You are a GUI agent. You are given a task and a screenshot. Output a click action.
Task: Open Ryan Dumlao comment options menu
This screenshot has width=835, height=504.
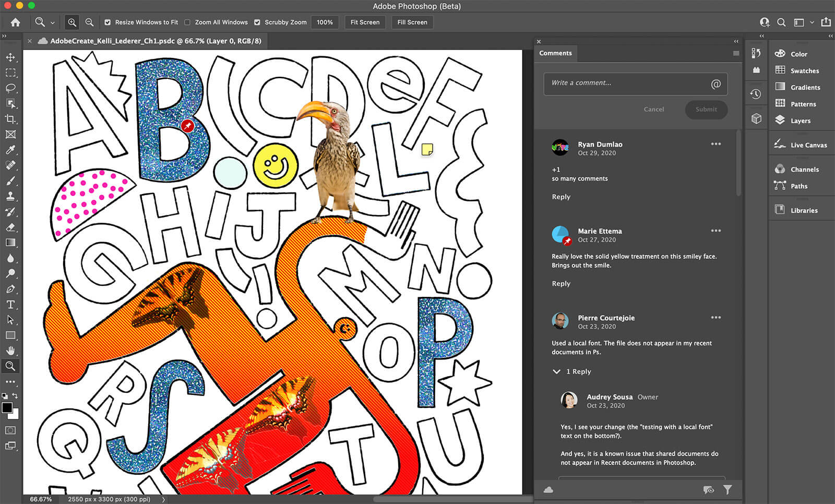point(715,144)
